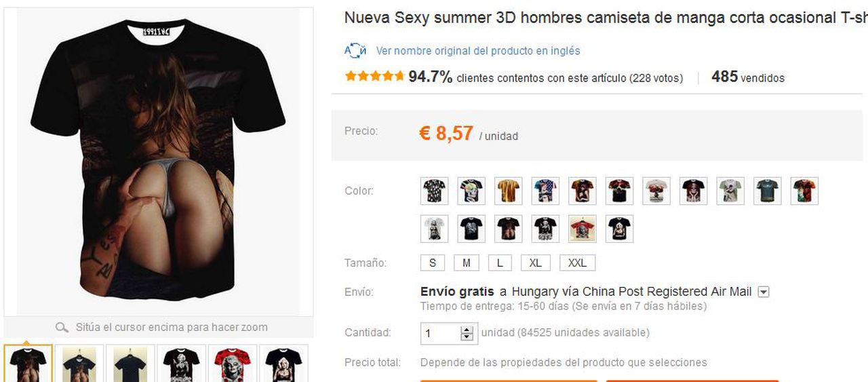Click the magnifier zoom icon under product image
868x382 pixels.
[x=62, y=328]
